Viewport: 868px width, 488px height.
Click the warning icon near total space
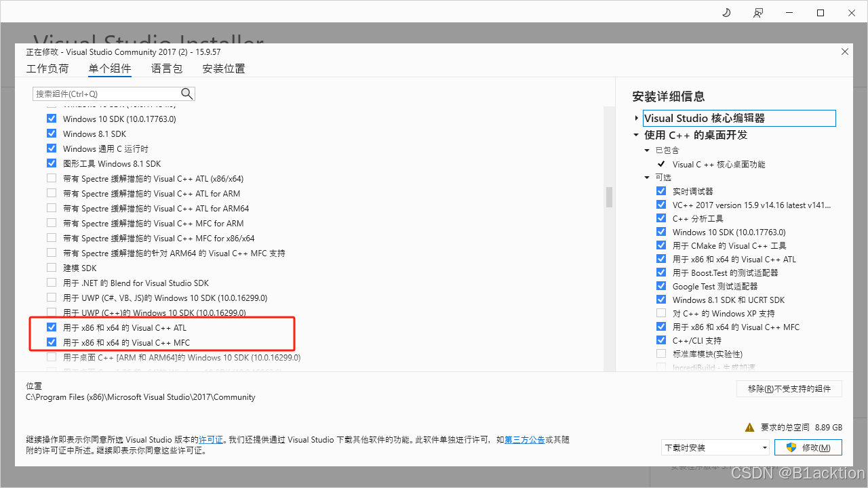pos(749,427)
